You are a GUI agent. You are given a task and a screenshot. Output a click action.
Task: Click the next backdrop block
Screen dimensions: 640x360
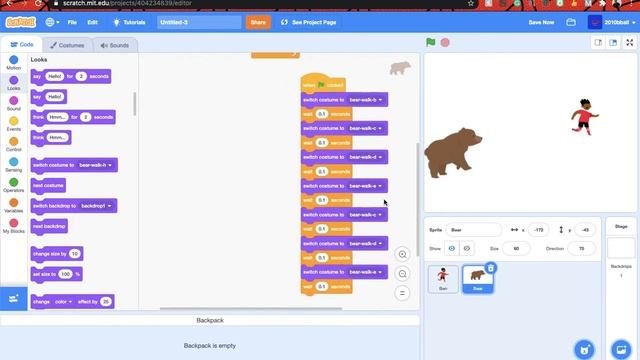click(x=49, y=227)
